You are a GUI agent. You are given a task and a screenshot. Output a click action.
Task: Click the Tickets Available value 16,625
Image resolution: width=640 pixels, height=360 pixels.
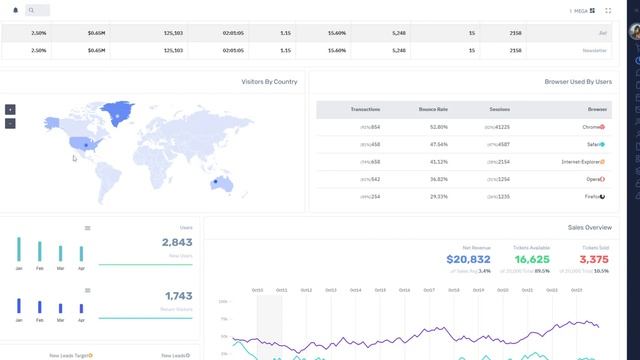[x=532, y=259]
